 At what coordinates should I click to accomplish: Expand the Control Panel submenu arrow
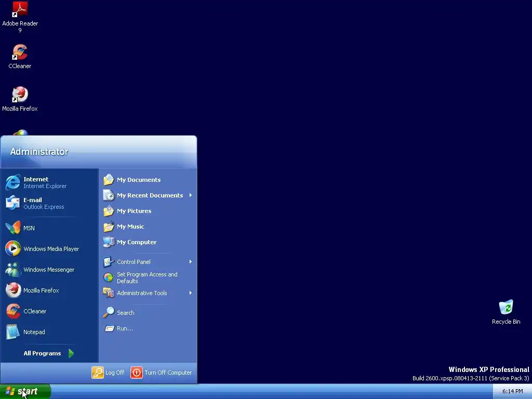191,262
